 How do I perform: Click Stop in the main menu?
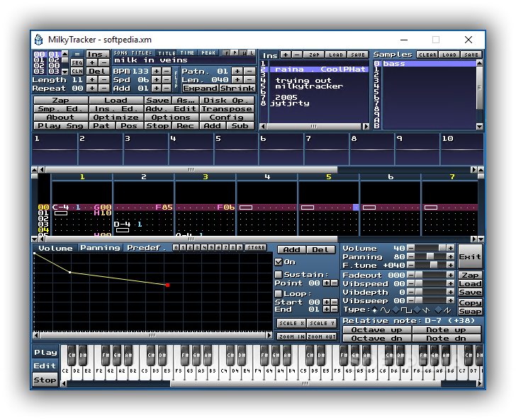pos(157,125)
